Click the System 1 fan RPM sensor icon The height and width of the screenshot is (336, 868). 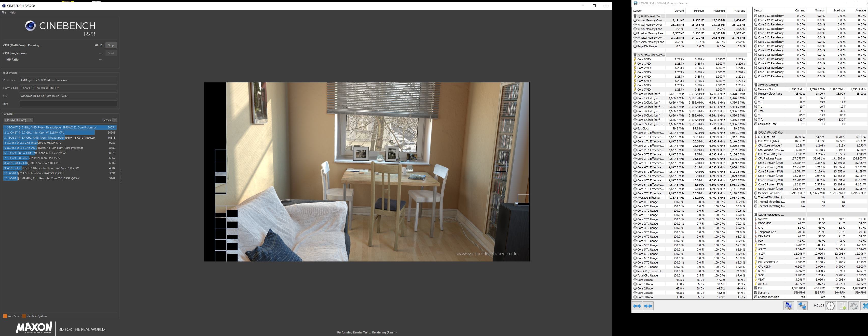[755, 293]
